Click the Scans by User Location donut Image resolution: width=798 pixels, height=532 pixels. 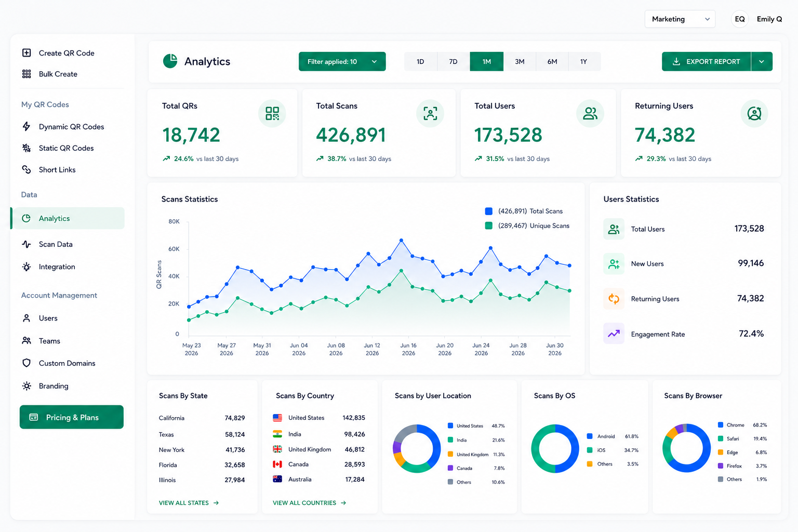pos(417,448)
